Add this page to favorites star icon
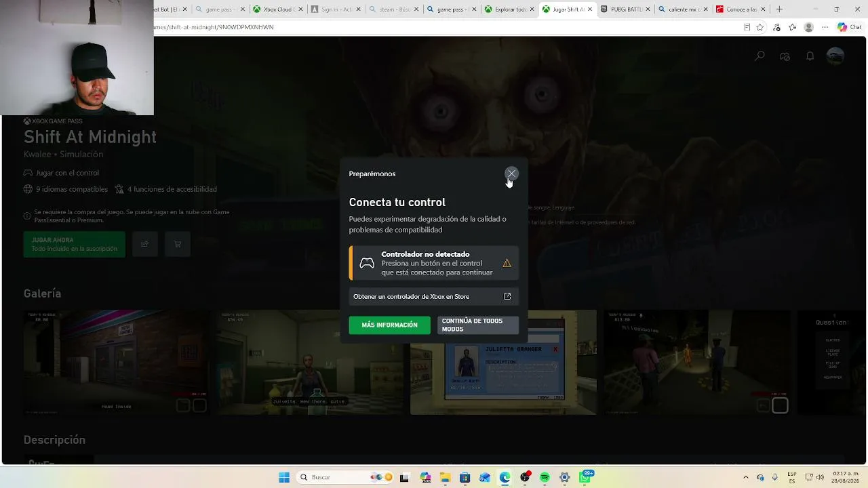 coord(760,27)
